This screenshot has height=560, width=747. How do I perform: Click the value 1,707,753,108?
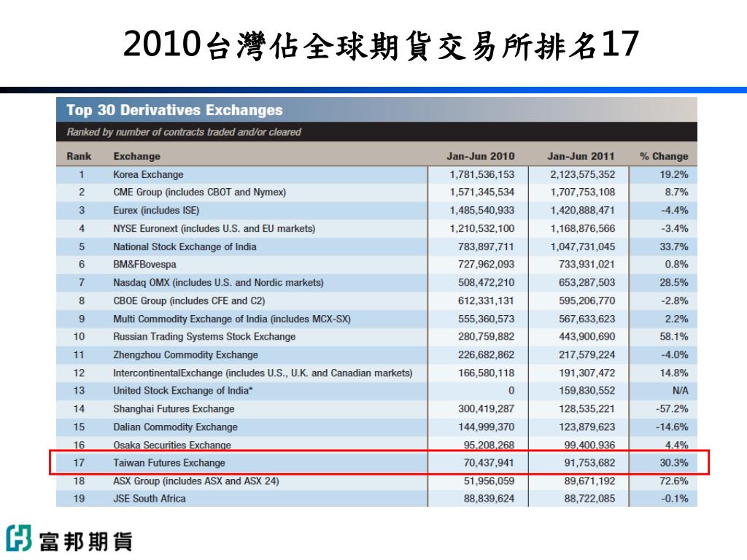pos(583,192)
